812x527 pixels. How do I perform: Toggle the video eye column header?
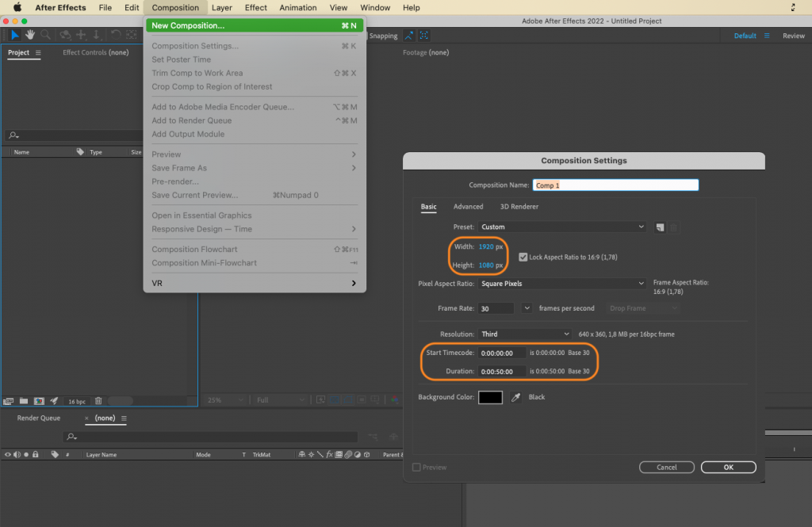point(8,455)
